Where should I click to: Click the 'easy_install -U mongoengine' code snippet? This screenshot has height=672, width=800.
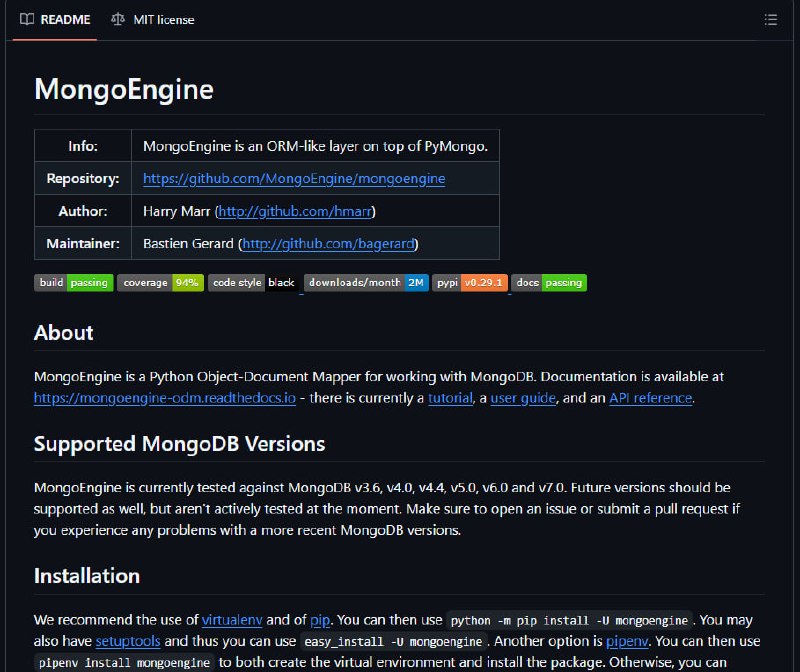[x=393, y=642]
